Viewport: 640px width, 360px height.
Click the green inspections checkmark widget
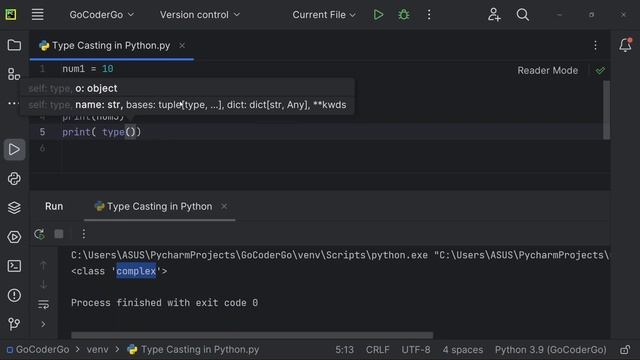coord(600,71)
